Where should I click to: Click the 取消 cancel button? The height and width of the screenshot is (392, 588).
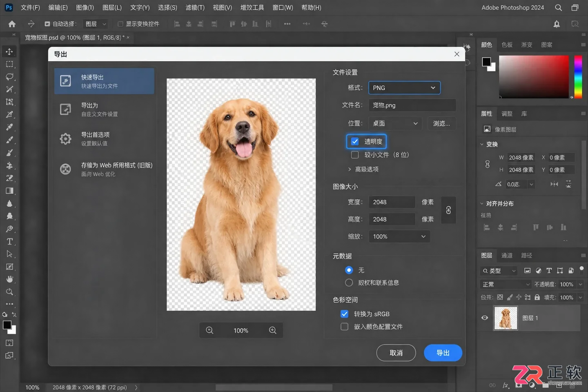[396, 353]
